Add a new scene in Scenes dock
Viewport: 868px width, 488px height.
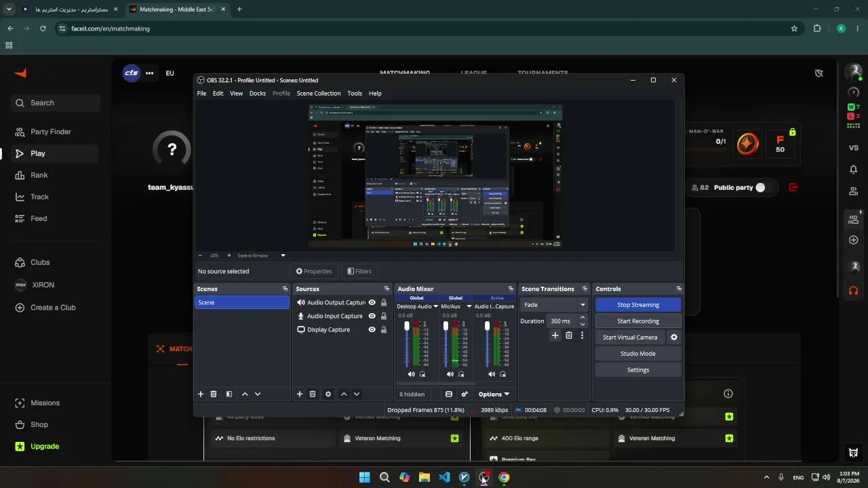(201, 394)
